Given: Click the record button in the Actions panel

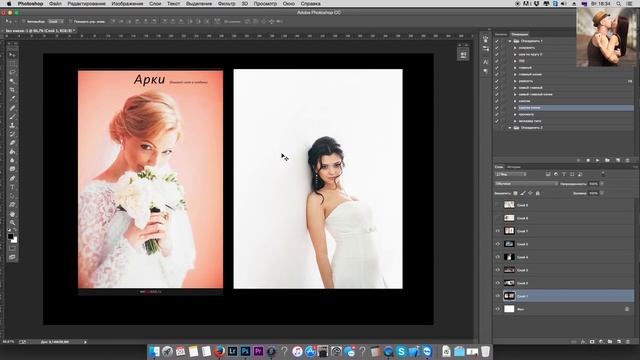Looking at the screenshot, I should coord(588,160).
